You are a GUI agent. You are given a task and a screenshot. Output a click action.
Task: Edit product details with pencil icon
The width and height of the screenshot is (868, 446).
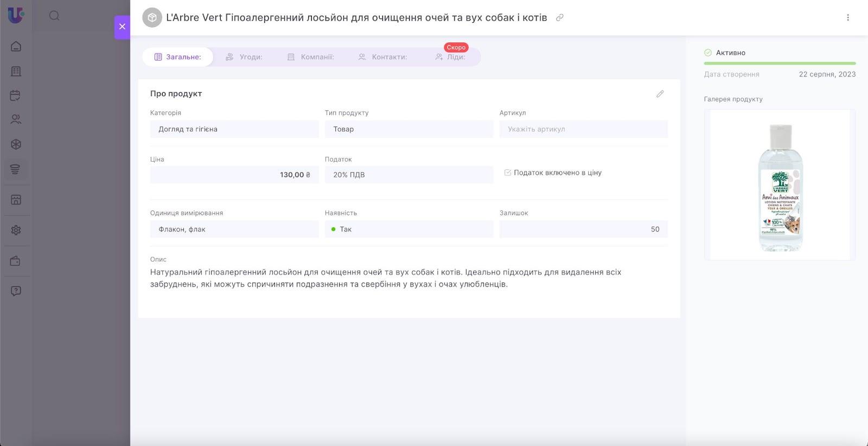(660, 94)
